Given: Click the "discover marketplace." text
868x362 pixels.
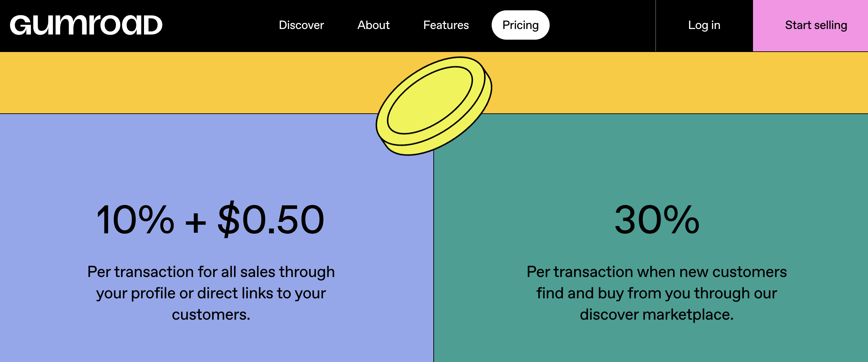Looking at the screenshot, I should (656, 314).
